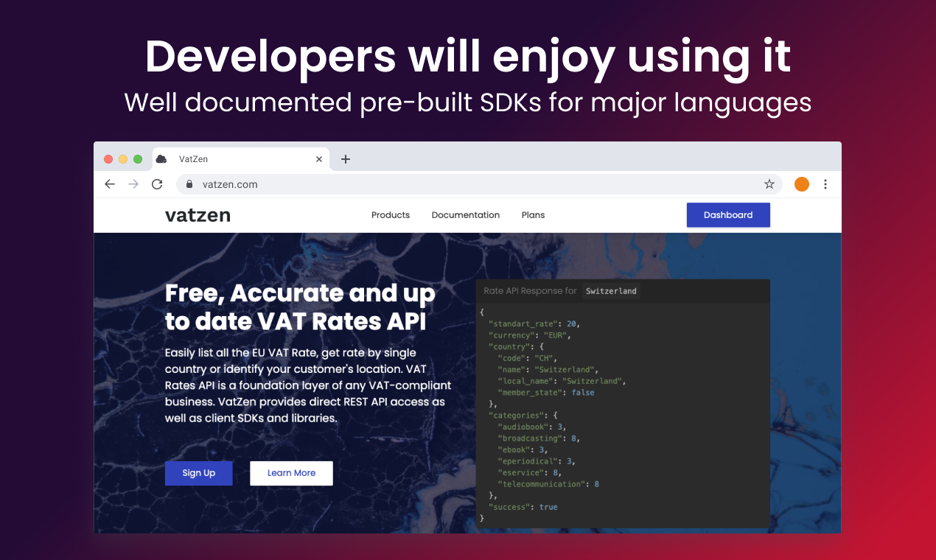Open the Plans menu item
The height and width of the screenshot is (560, 936).
533,215
